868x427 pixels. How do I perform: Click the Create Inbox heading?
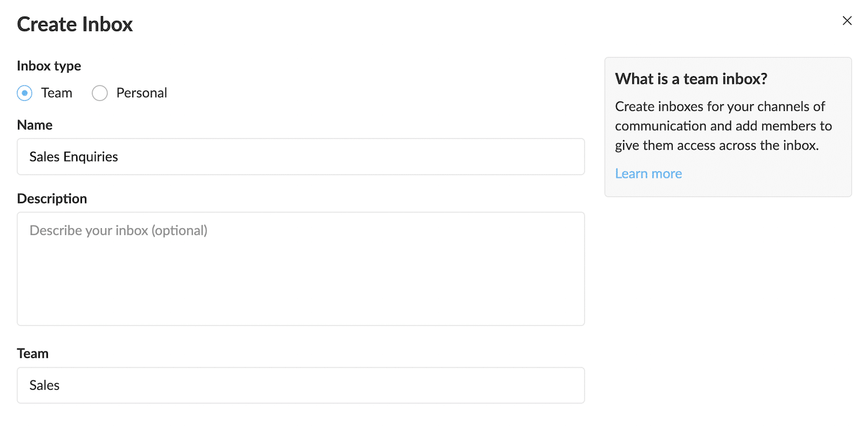(74, 24)
